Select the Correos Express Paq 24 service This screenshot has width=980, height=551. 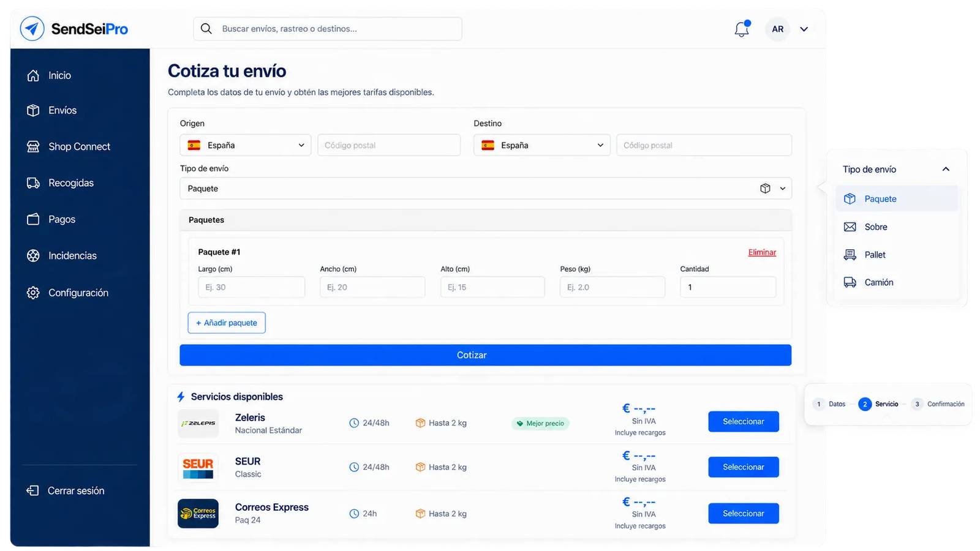click(744, 514)
